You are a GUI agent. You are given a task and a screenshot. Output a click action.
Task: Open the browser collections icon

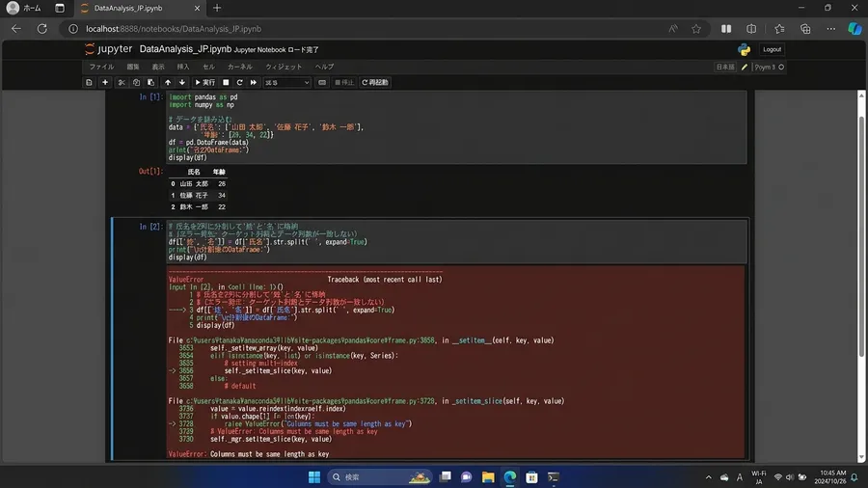coord(805,29)
